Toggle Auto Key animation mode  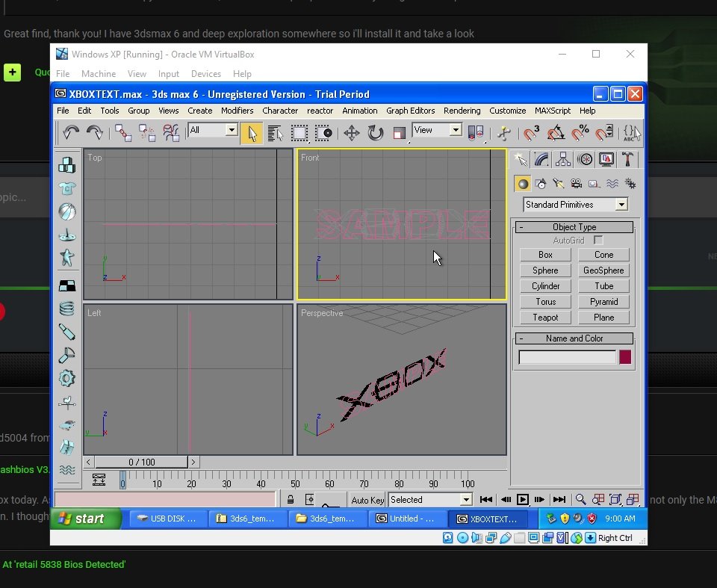[367, 500]
